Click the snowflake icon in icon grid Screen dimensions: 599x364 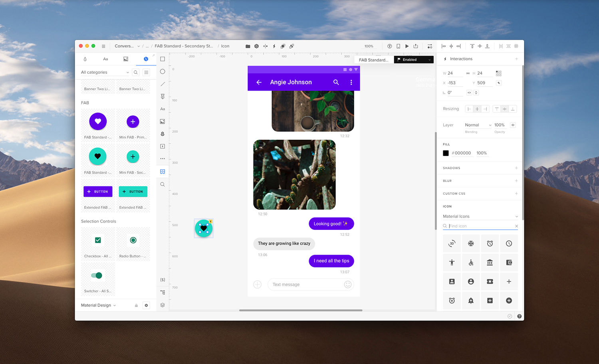pyautogui.click(x=471, y=243)
